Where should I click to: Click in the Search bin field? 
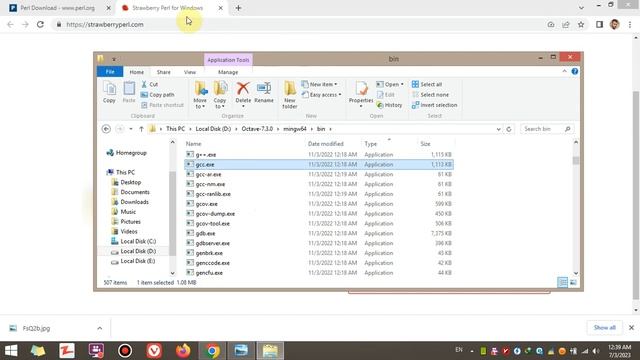point(547,129)
